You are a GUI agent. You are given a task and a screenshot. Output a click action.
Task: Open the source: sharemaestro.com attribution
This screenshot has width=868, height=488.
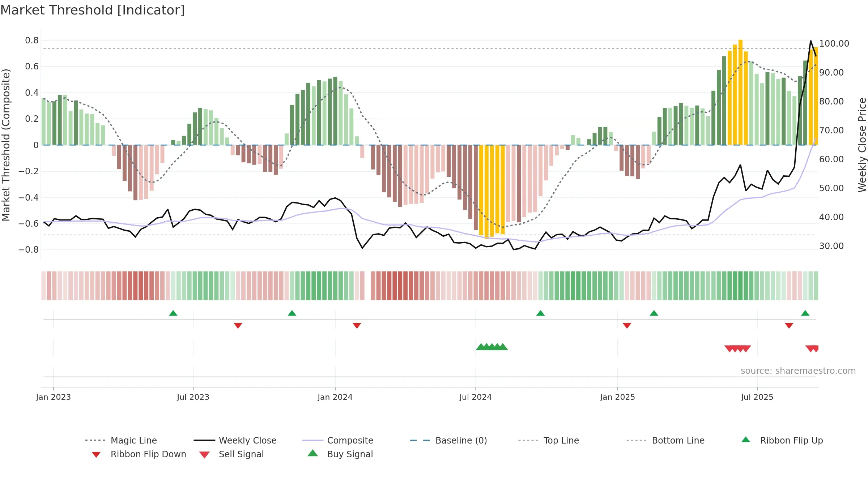[x=798, y=371]
